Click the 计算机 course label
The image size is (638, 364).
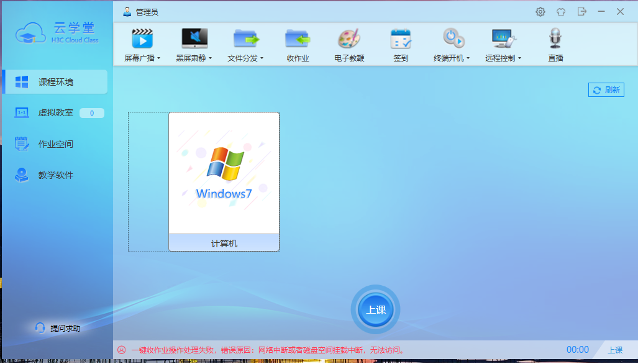pyautogui.click(x=224, y=243)
